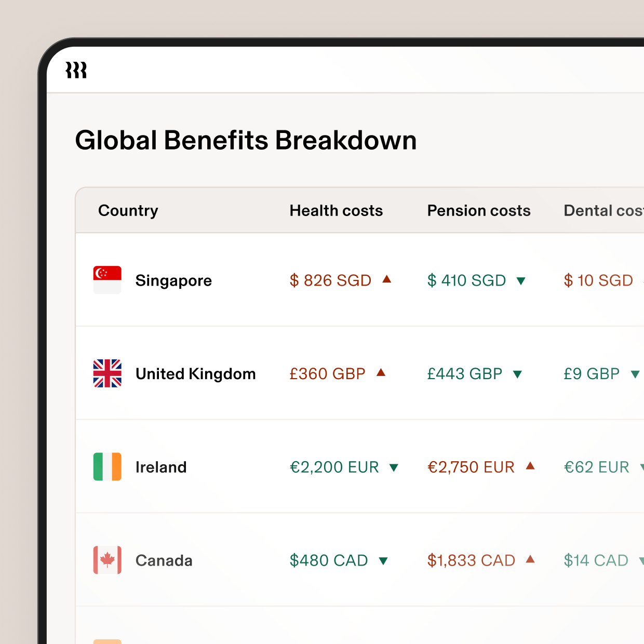This screenshot has height=644, width=644.
Task: Click the upward arrow beside Singapore health costs
Action: coord(386,280)
